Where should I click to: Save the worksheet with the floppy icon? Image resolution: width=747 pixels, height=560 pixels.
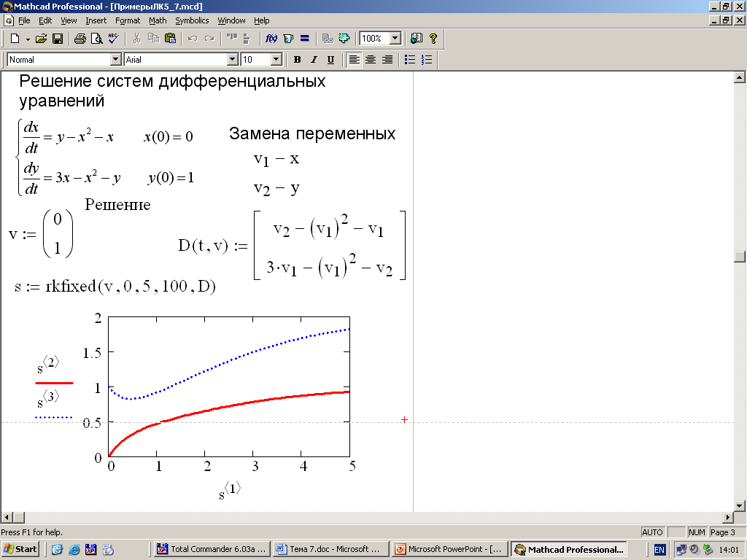point(57,39)
